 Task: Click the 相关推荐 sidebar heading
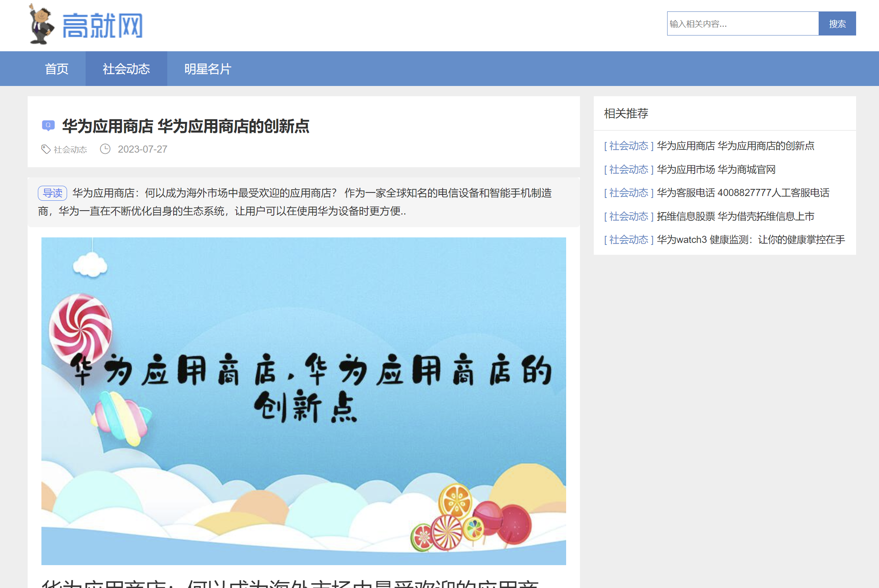click(x=626, y=114)
